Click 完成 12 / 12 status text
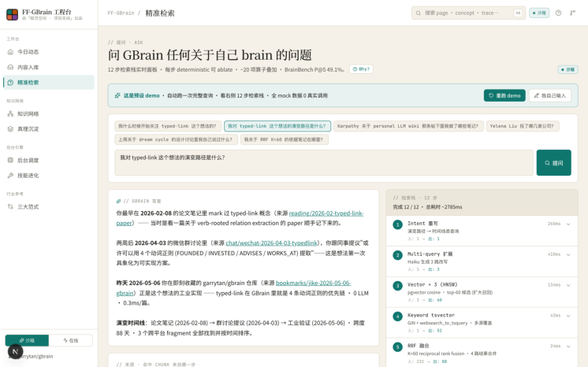 click(406, 207)
